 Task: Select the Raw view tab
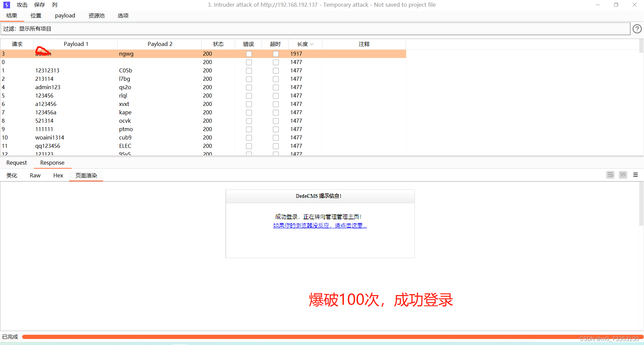point(35,176)
